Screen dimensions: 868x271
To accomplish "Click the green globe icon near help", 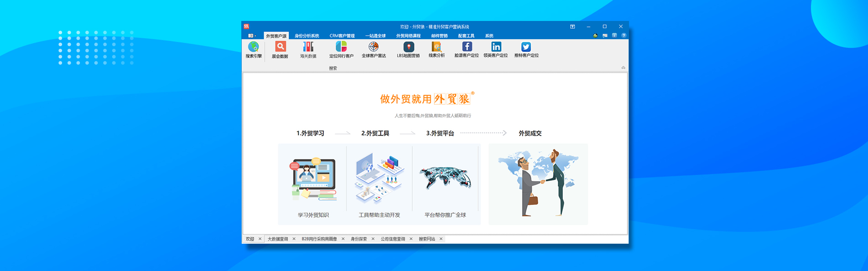I will [x=595, y=36].
